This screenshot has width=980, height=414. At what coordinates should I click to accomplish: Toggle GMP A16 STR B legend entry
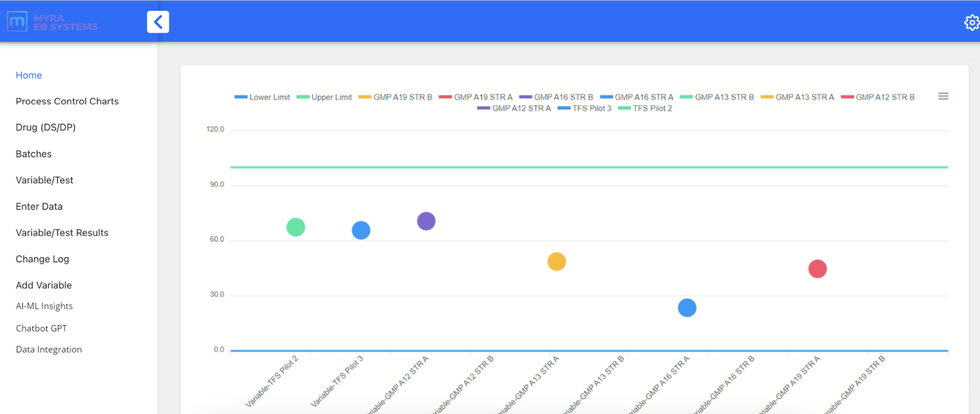tap(556, 97)
